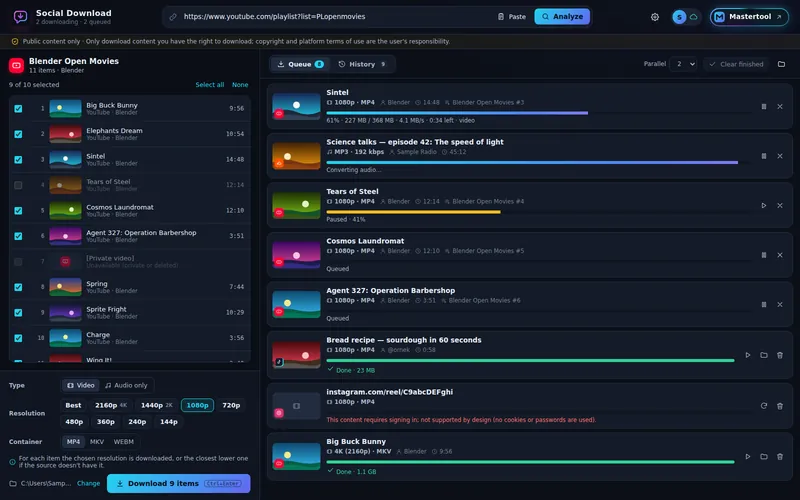This screenshot has height=500, width=800.
Task: Uncheck Spring in the playlist
Action: click(x=18, y=287)
